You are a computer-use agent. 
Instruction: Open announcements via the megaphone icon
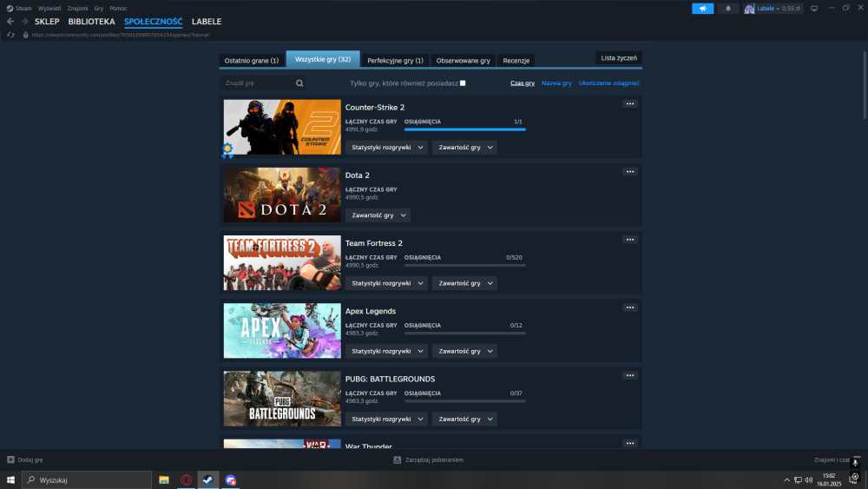tap(702, 9)
